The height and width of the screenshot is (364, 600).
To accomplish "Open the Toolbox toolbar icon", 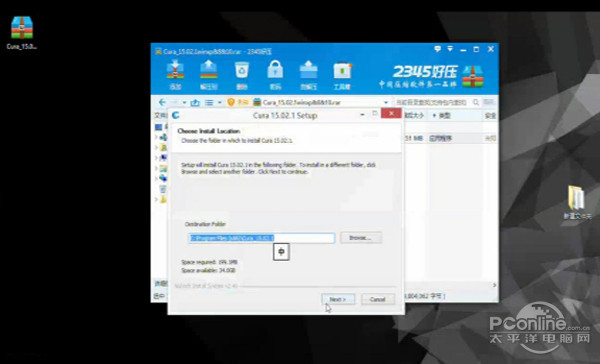I will coord(342,75).
